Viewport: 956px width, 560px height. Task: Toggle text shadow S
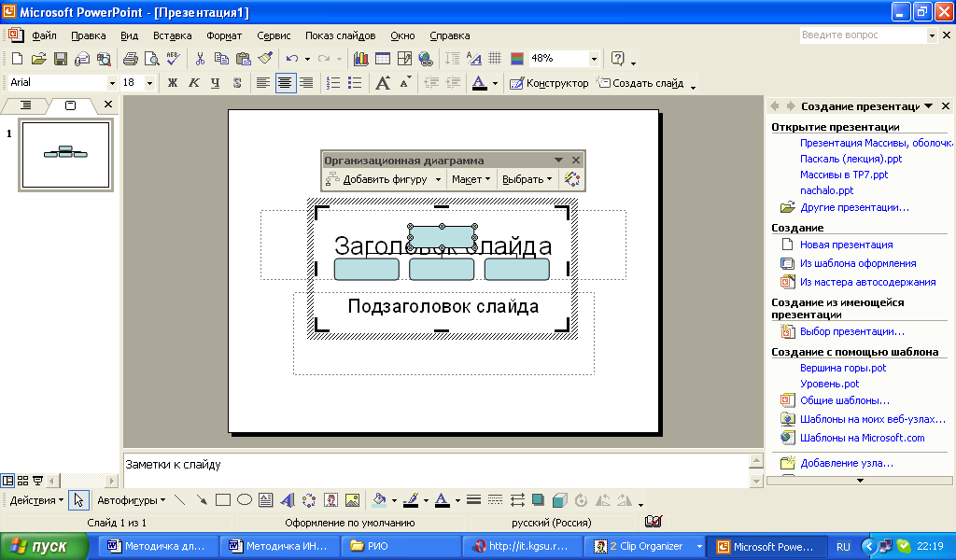tap(237, 83)
